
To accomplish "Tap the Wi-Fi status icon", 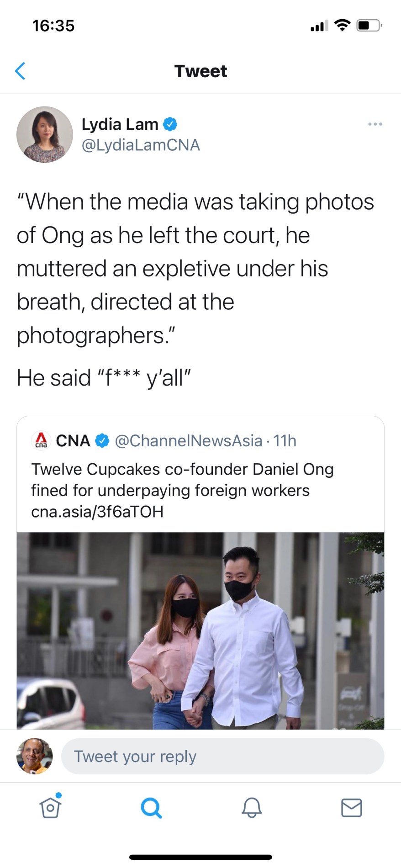I will [342, 25].
